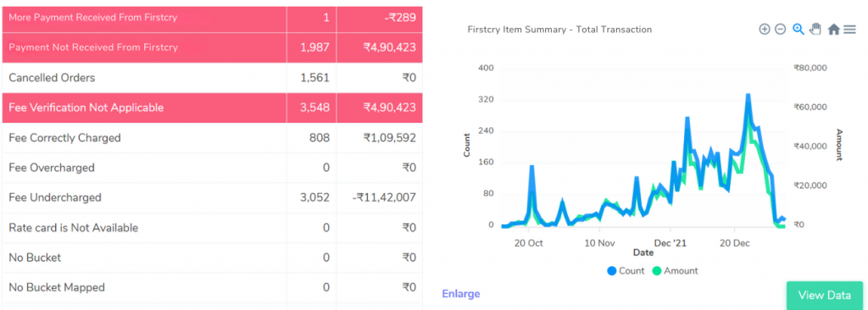Click the Enlarge link

click(x=460, y=294)
